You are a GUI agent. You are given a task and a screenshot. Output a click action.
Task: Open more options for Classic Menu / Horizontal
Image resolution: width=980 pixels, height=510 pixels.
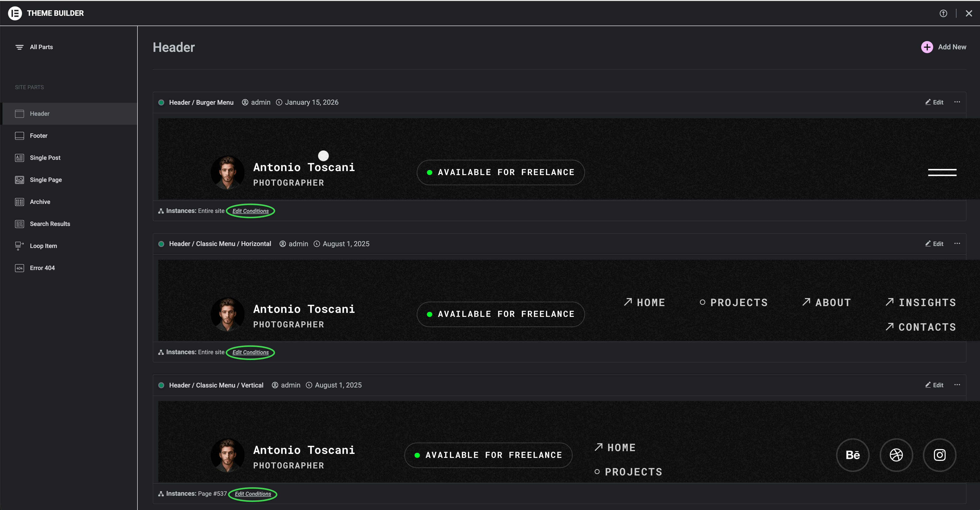957,243
